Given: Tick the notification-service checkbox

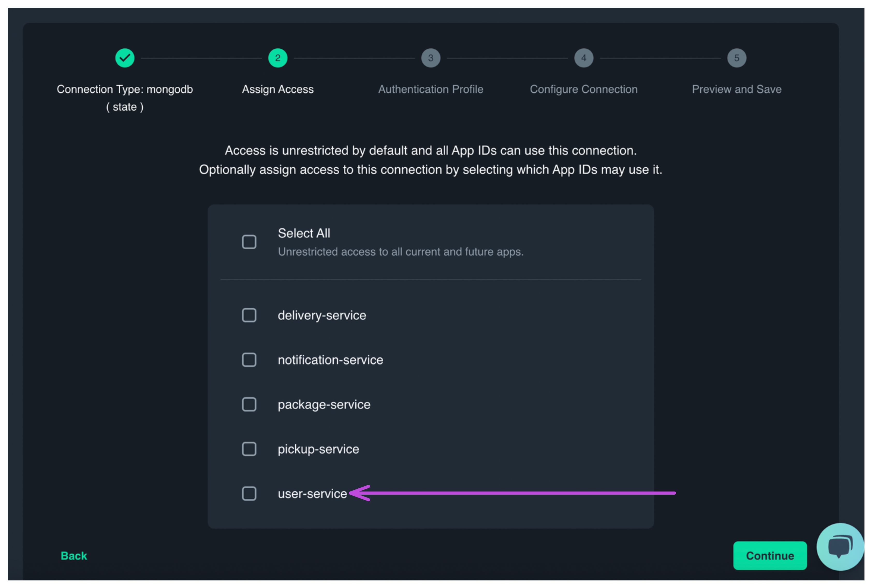Looking at the screenshot, I should click(x=249, y=360).
